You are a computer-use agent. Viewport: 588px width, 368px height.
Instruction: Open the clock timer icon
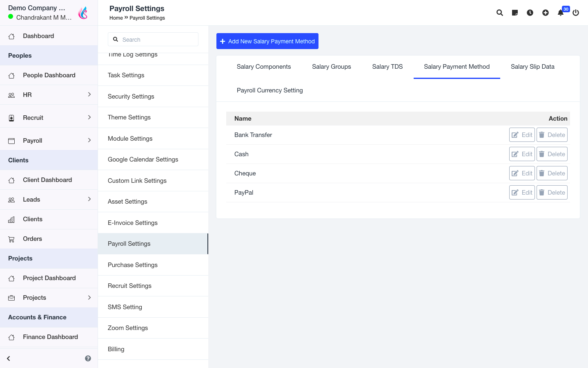pos(530,13)
